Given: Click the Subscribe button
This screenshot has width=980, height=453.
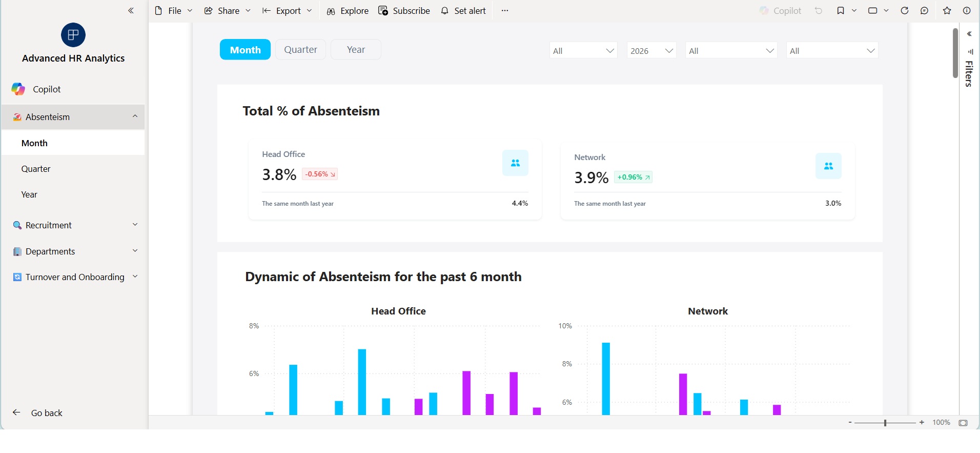Looking at the screenshot, I should pos(404,11).
